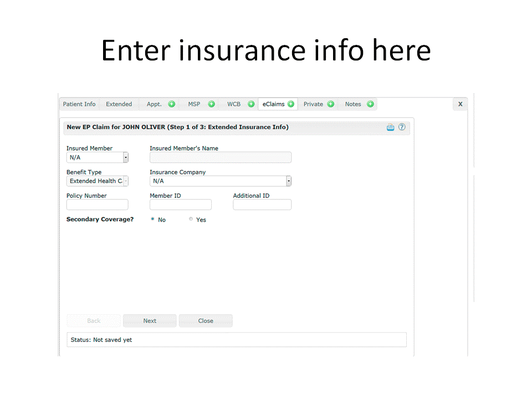The width and height of the screenshot is (532, 399).
Task: Click inside the Additional ID field
Action: coord(262,204)
